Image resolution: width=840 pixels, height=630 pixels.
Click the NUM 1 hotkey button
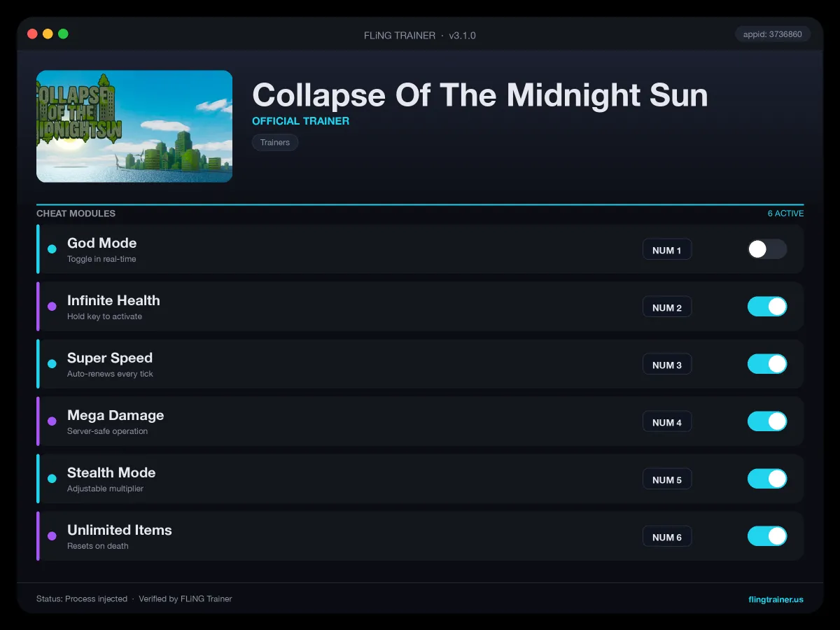pyautogui.click(x=667, y=250)
